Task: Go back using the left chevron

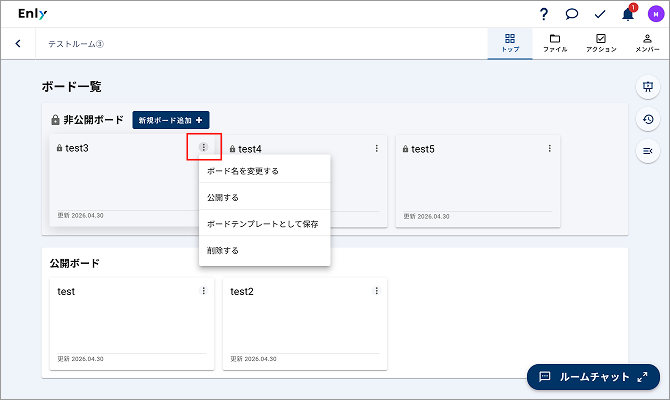Action: point(18,44)
